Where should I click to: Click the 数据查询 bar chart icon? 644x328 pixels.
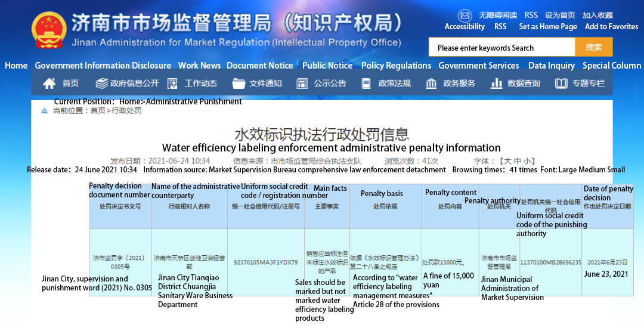coord(496,83)
